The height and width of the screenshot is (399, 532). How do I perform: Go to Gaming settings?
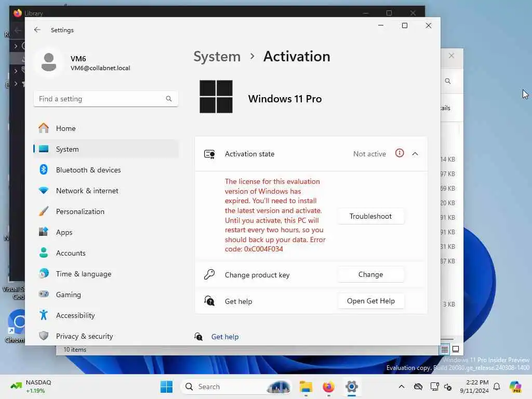[106, 295]
